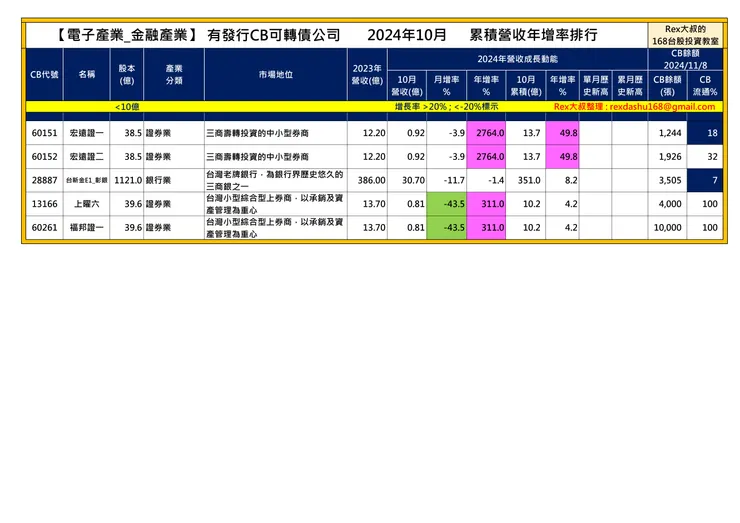Click the green -43.5 cell in row 13166
The width and height of the screenshot is (740, 523).
click(446, 204)
